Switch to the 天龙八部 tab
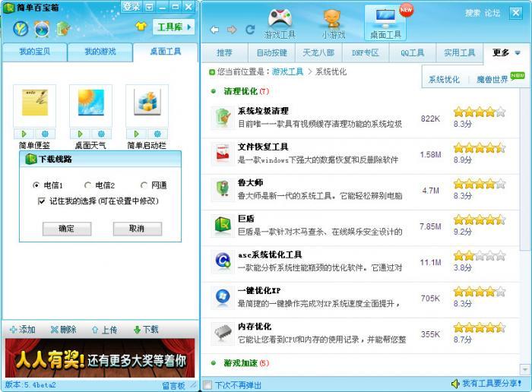This screenshot has width=532, height=392. coord(318,53)
